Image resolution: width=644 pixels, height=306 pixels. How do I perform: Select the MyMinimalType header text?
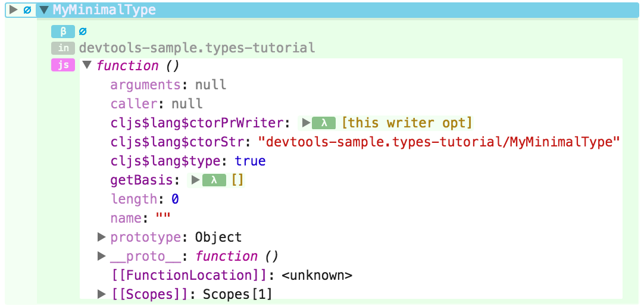click(x=104, y=10)
